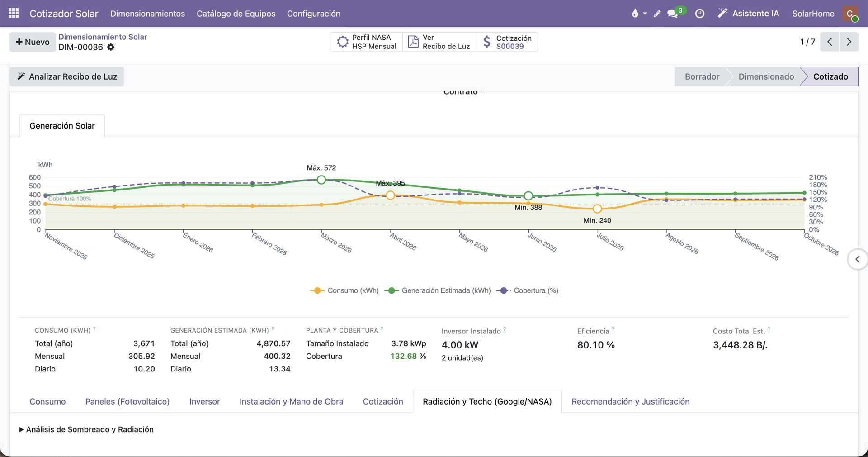
Task: Open the side panel chevron at right edge
Action: (x=858, y=259)
